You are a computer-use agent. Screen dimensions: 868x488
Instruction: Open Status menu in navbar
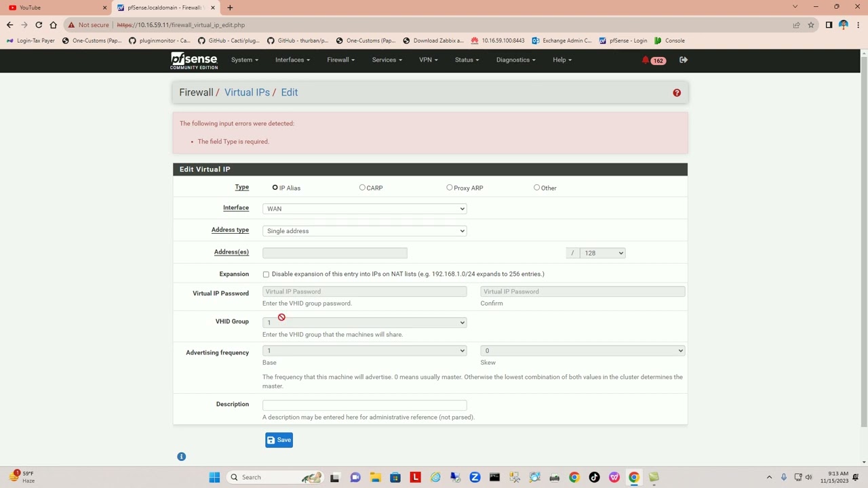467,60
